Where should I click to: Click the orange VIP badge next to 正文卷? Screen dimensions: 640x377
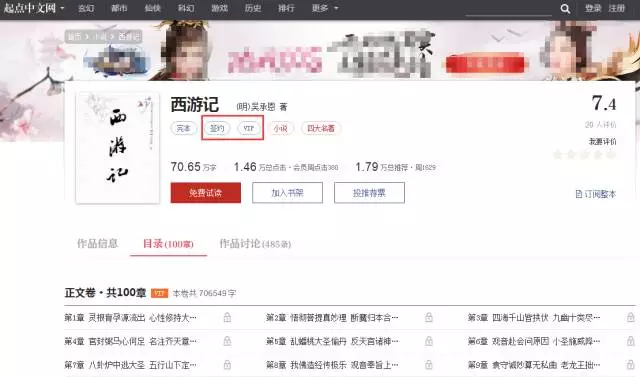(x=159, y=293)
